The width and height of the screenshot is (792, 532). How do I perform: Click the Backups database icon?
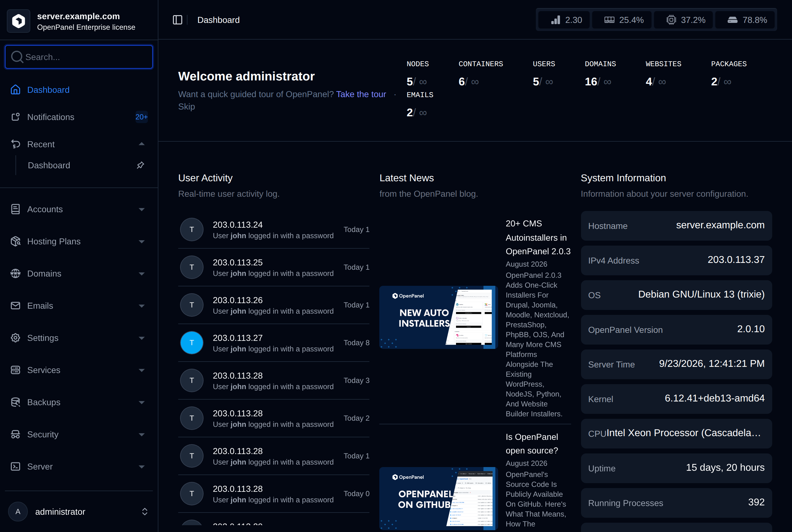click(x=15, y=402)
